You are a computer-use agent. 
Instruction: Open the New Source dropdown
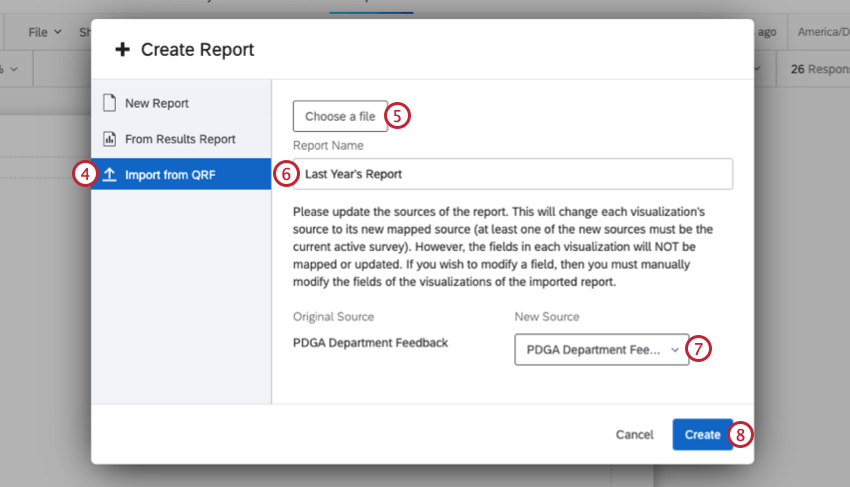tap(601, 349)
